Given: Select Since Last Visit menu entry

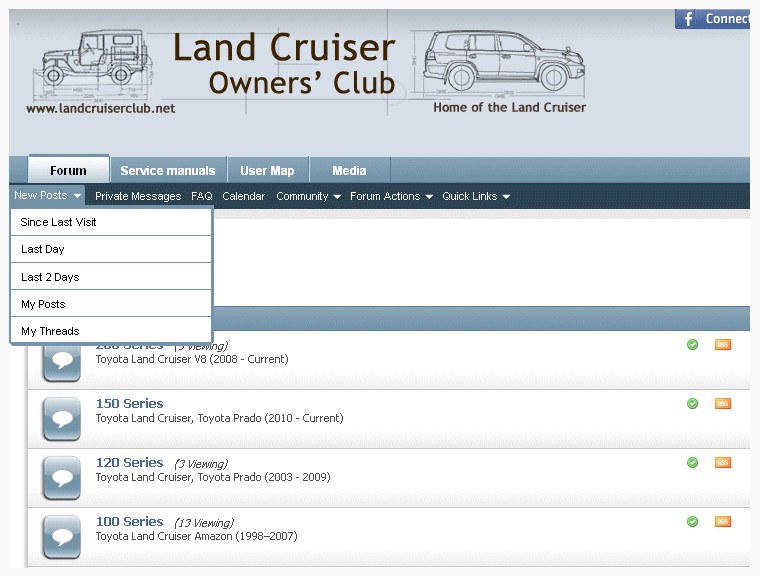Looking at the screenshot, I should click(x=111, y=222).
